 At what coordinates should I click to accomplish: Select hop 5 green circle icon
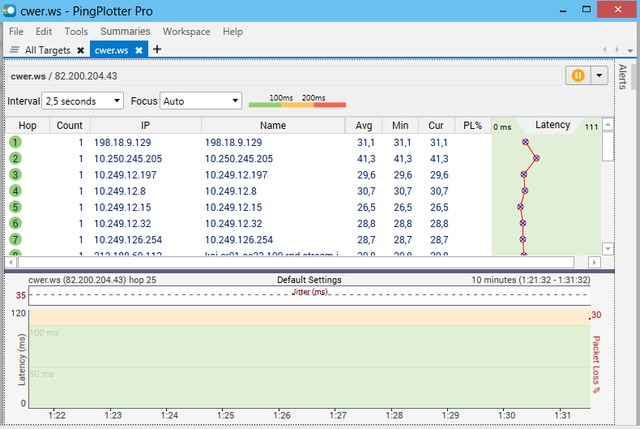(15, 207)
